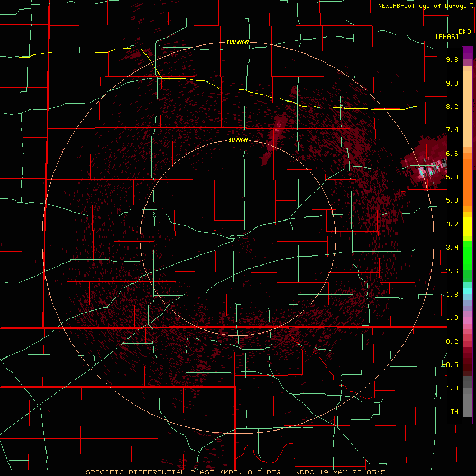Click the purple segment of the color bar

coord(467,53)
